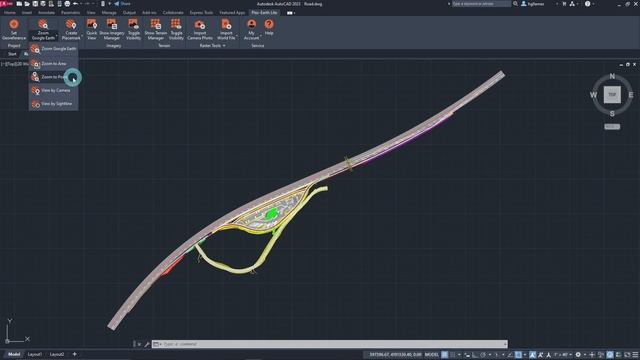
Task: Select View by Sightline menu entry
Action: pyautogui.click(x=53, y=104)
